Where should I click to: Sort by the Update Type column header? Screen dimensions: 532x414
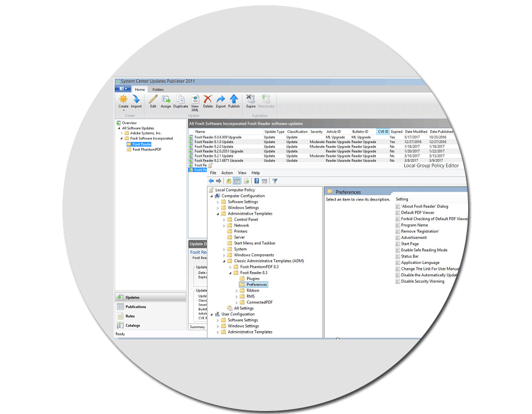(x=274, y=132)
